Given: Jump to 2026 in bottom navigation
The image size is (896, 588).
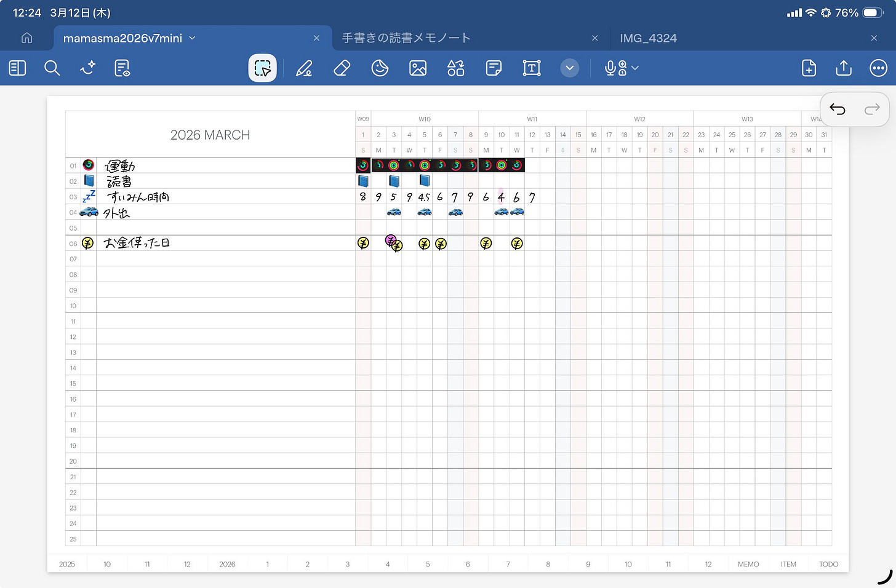Looking at the screenshot, I should pyautogui.click(x=227, y=564).
